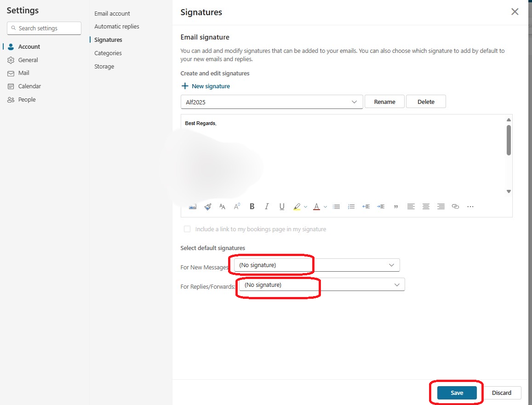
Task: Apply bold to the signature text
Action: point(252,206)
